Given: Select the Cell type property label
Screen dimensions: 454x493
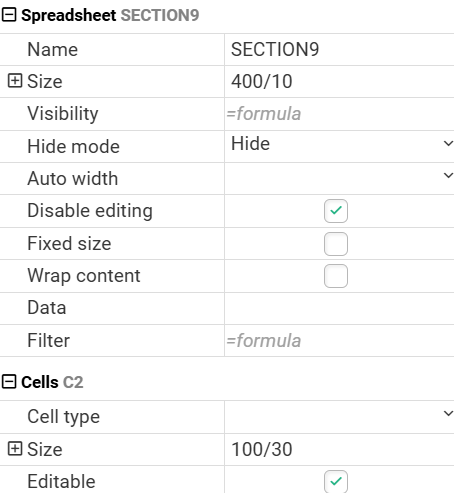Looking at the screenshot, I should tap(64, 417).
